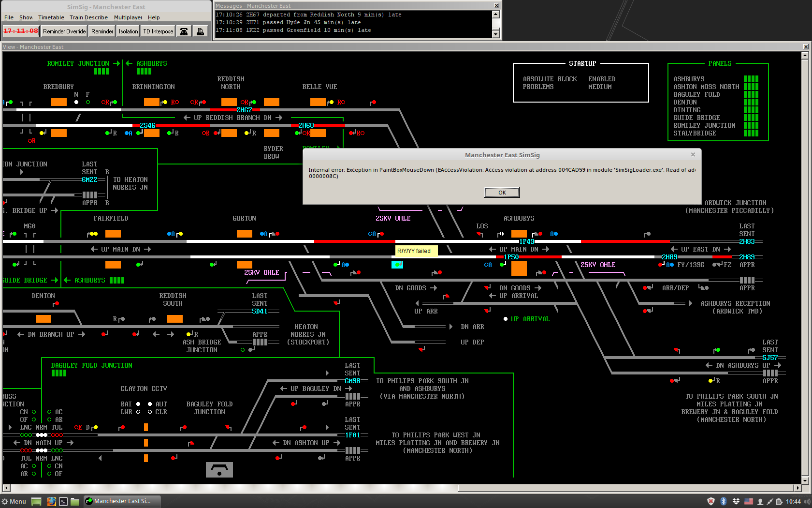Viewport: 812px width, 508px height.
Task: Open the file manager folder in taskbar
Action: (x=75, y=501)
